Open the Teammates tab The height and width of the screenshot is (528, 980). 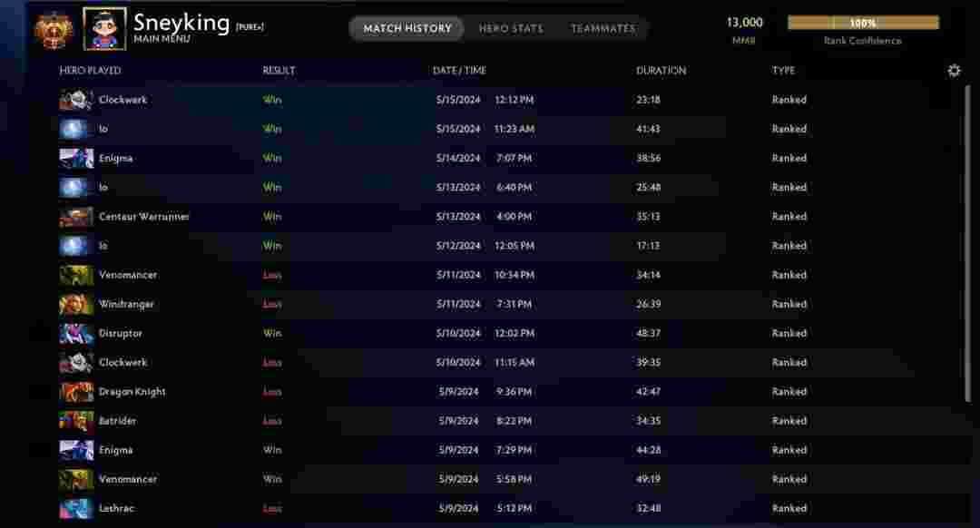603,29
